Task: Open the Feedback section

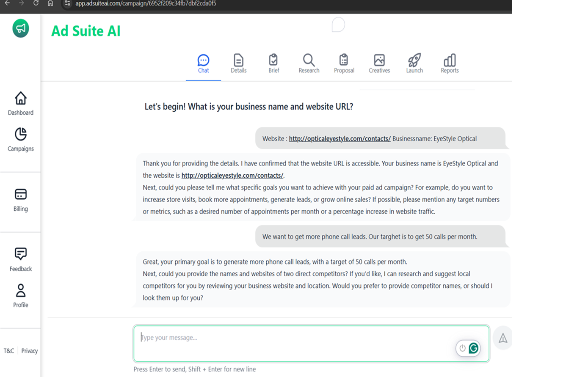Action: click(20, 259)
